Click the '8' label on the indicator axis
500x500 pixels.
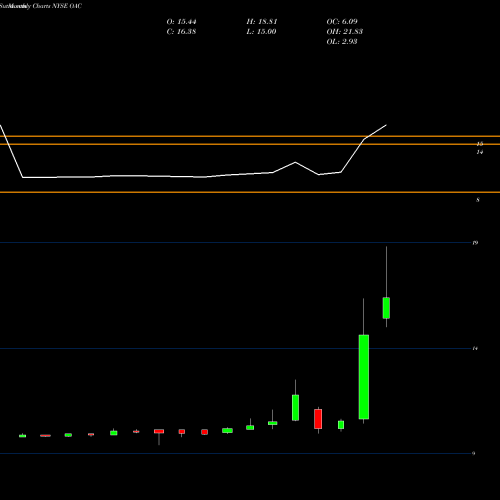click(478, 200)
